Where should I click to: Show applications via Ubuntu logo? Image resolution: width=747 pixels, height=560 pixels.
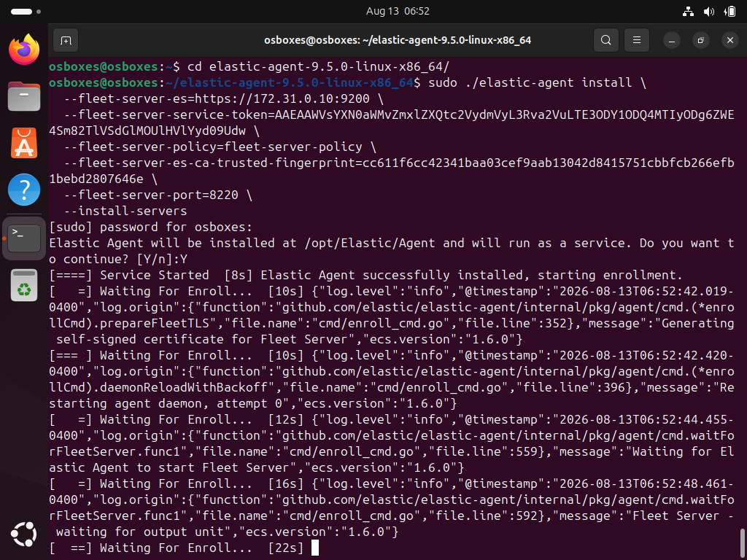[24, 534]
